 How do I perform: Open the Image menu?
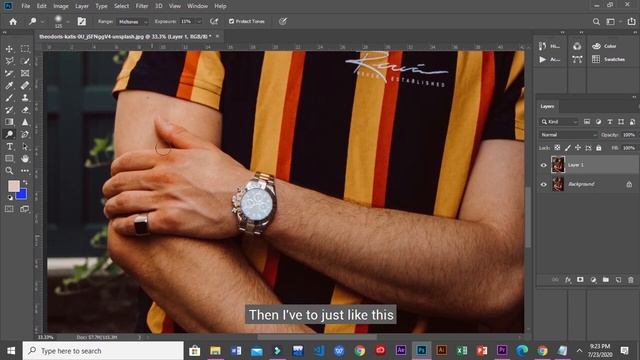(x=61, y=6)
